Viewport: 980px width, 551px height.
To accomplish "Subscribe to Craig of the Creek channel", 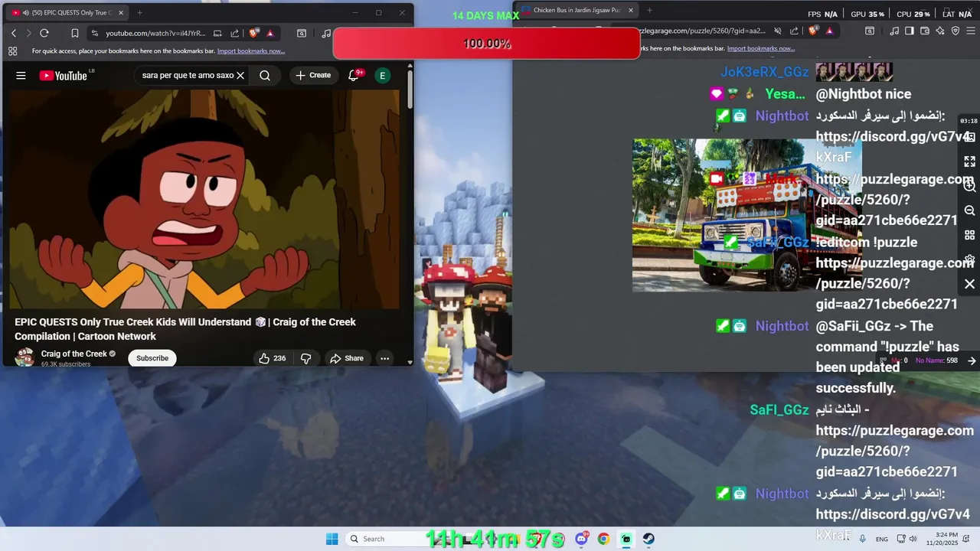I will pyautogui.click(x=152, y=358).
